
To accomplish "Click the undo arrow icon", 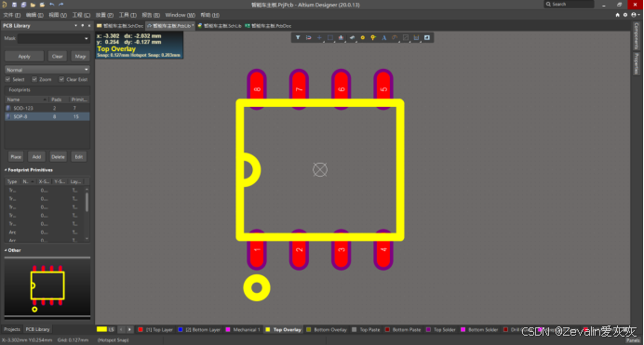I will coord(52,5).
